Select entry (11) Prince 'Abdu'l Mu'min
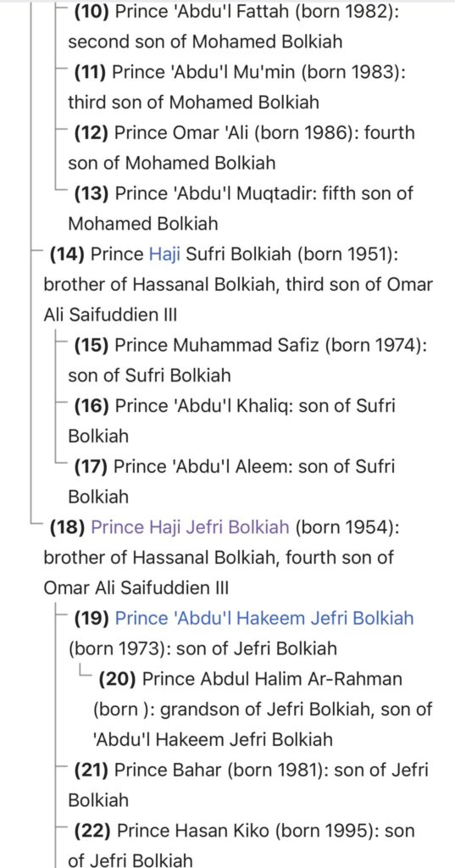Image resolution: width=455 pixels, height=868 pixels. pos(237,87)
